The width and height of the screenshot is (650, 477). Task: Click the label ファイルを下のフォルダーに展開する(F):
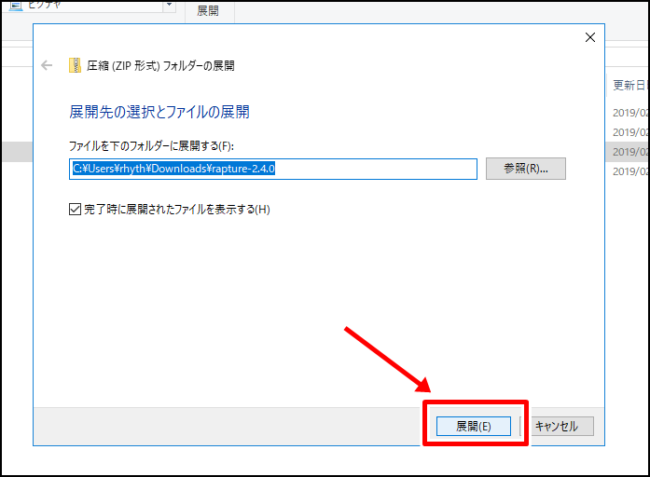click(x=151, y=146)
